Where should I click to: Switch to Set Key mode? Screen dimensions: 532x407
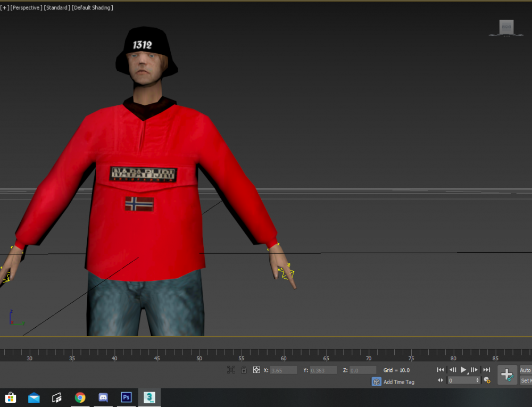(x=526, y=380)
